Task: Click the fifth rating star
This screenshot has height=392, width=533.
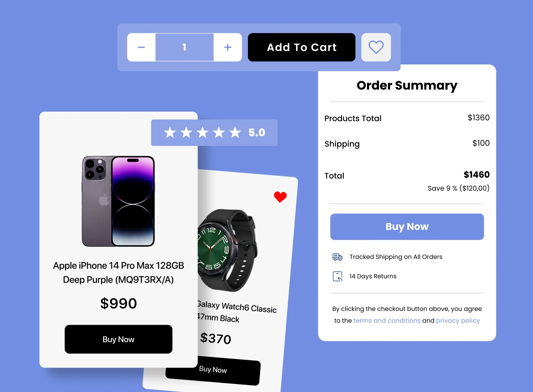Action: tap(235, 132)
